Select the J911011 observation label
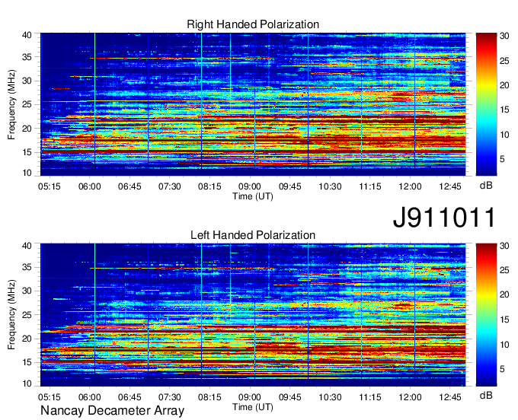Image resolution: width=518 pixels, height=420 pixels. [x=444, y=218]
